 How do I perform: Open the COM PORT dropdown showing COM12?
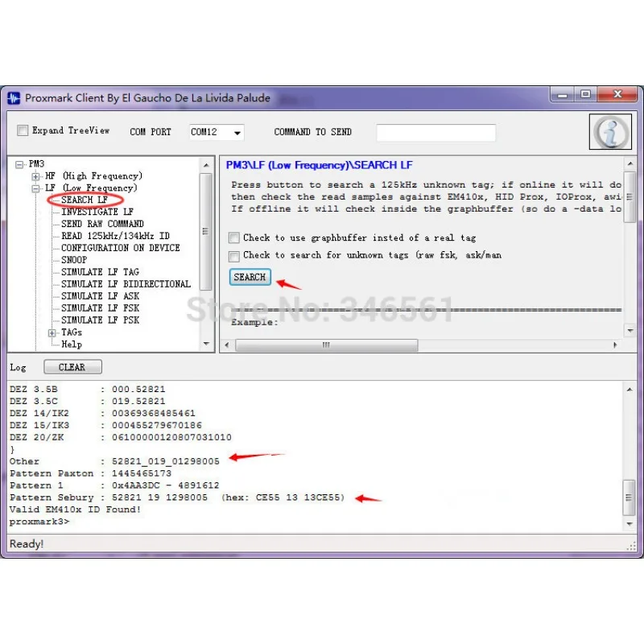pyautogui.click(x=217, y=132)
